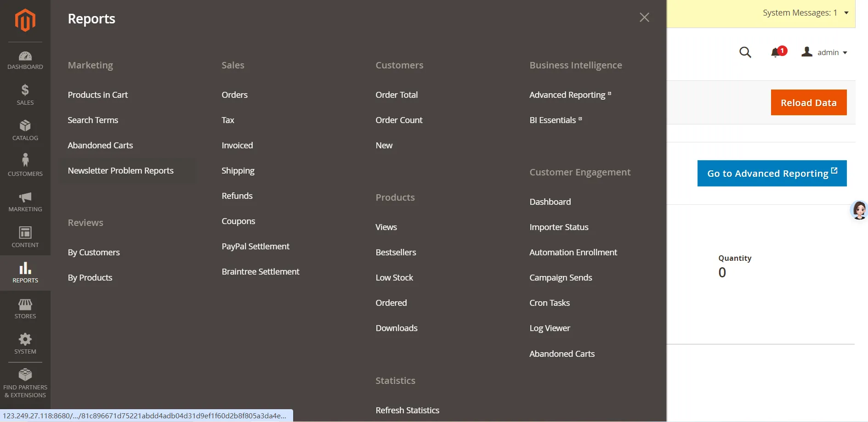Image resolution: width=868 pixels, height=422 pixels.
Task: Open the Downloads report
Action: pyautogui.click(x=397, y=328)
